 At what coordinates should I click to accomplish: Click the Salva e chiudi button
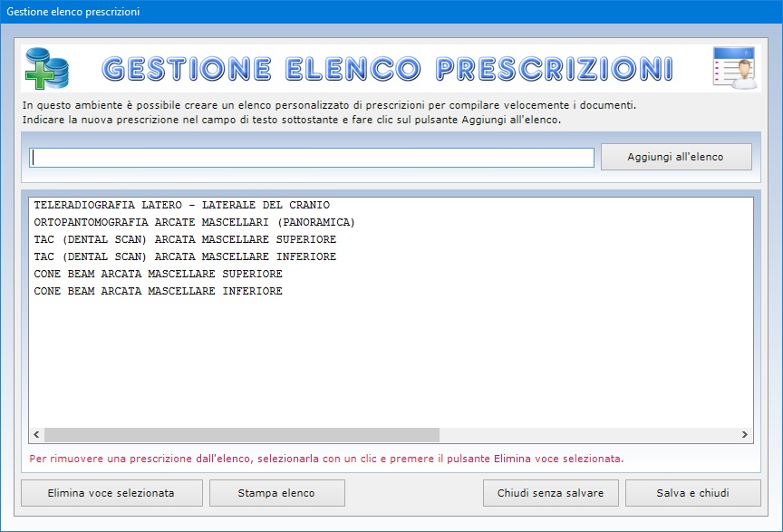pos(693,493)
